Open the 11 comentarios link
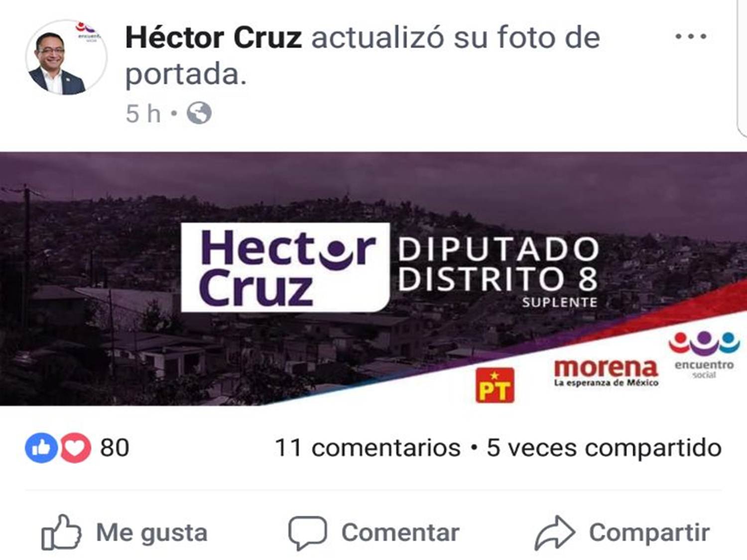Viewport: 747px width, 560px height. 368,448
